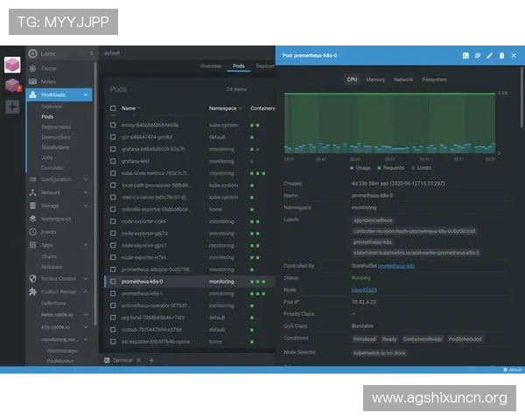Click the Events icon in sidebar
The width and height of the screenshot is (525, 420).
[x=32, y=232]
